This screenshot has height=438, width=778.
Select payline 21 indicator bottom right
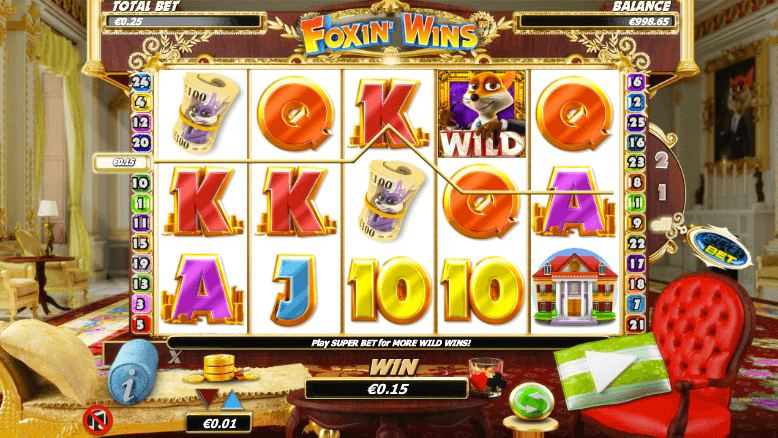(x=636, y=325)
